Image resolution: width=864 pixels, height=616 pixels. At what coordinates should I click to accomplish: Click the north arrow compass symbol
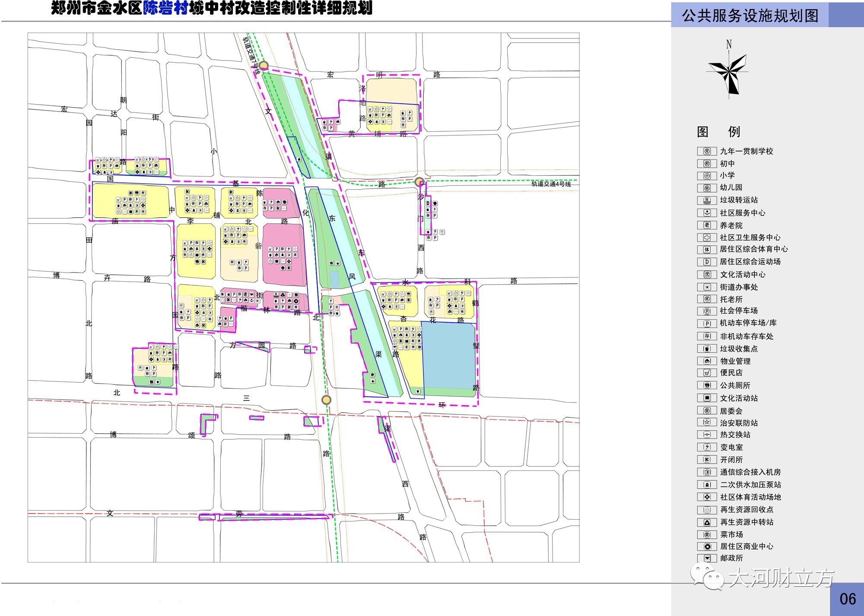730,72
